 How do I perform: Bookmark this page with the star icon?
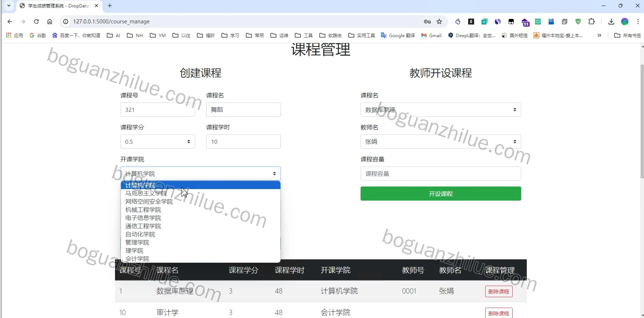tap(439, 22)
